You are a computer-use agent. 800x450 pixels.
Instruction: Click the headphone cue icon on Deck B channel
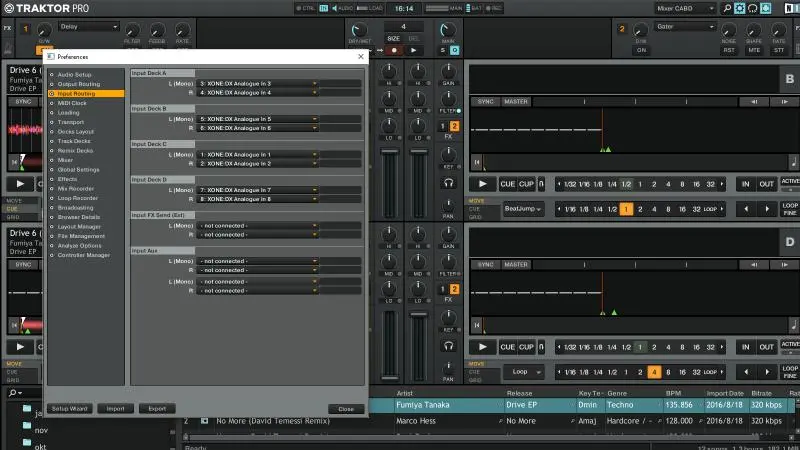(x=449, y=183)
